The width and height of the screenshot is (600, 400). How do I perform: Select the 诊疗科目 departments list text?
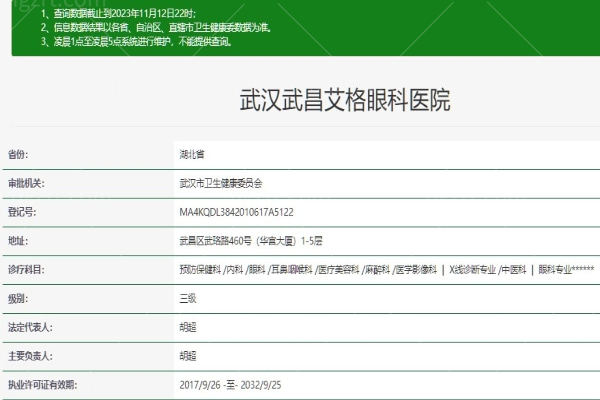point(387,269)
